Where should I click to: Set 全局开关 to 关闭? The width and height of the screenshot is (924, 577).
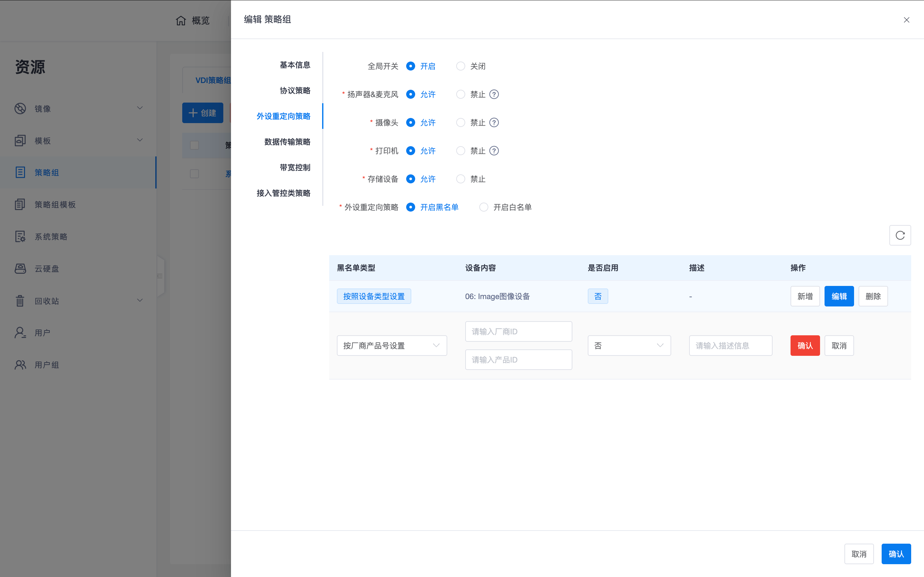click(461, 66)
